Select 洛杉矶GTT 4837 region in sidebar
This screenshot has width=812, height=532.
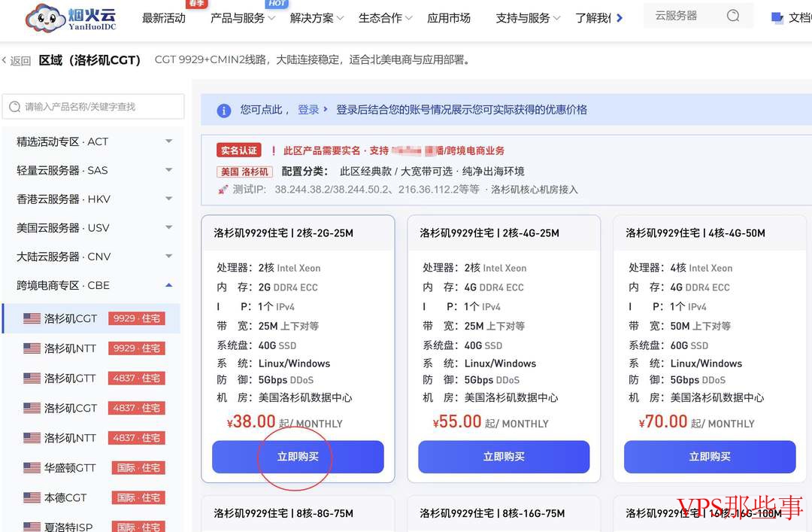92,378
